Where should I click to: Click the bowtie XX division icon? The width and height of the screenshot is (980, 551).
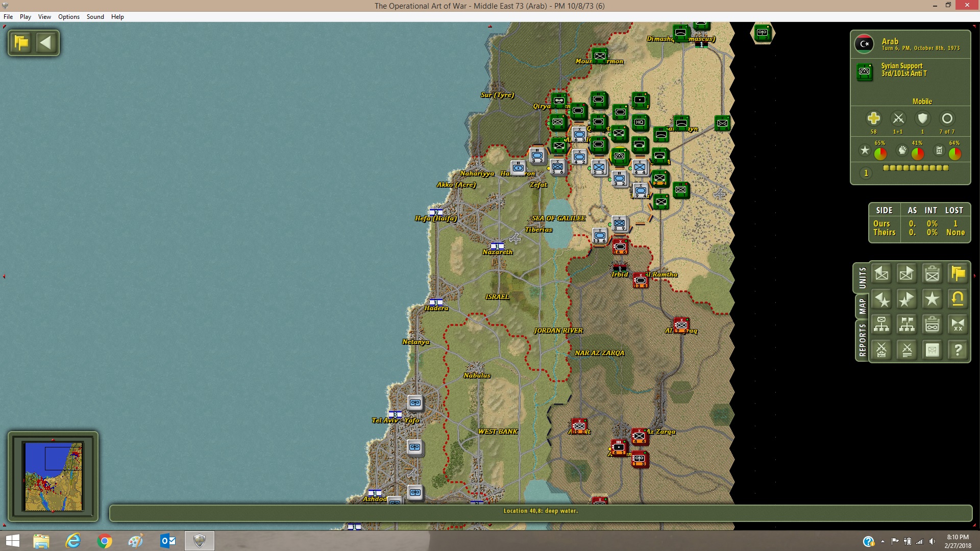[958, 324]
